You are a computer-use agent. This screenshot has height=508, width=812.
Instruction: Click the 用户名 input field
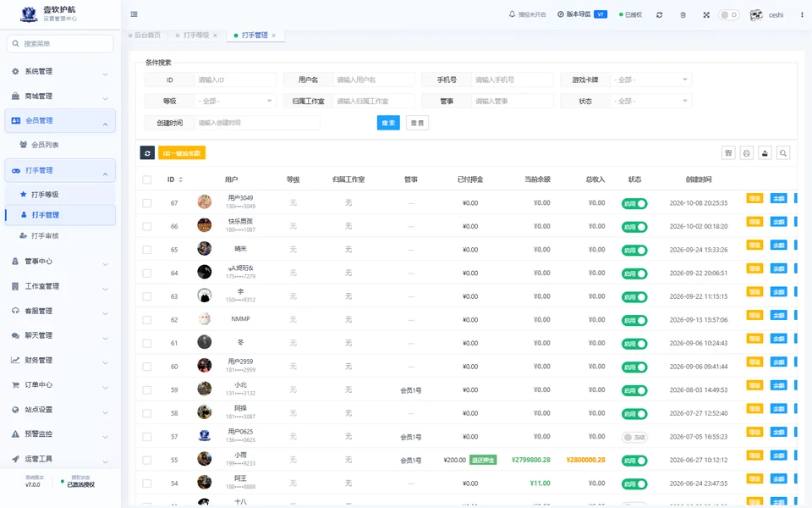(x=373, y=80)
